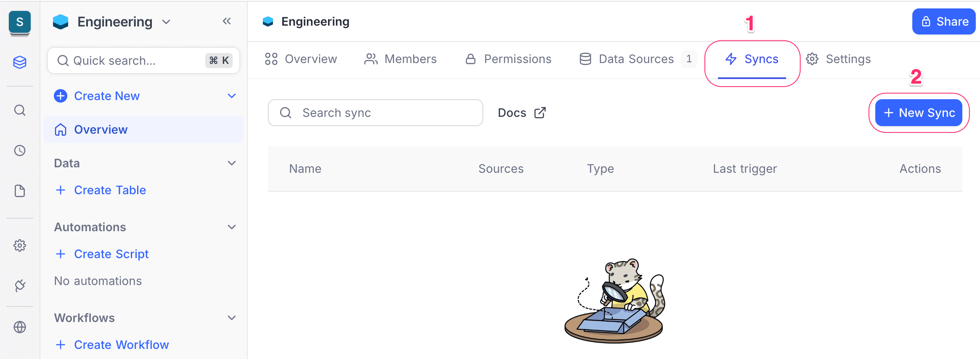980x359 pixels.
Task: Open the Docs external link
Action: (x=522, y=113)
